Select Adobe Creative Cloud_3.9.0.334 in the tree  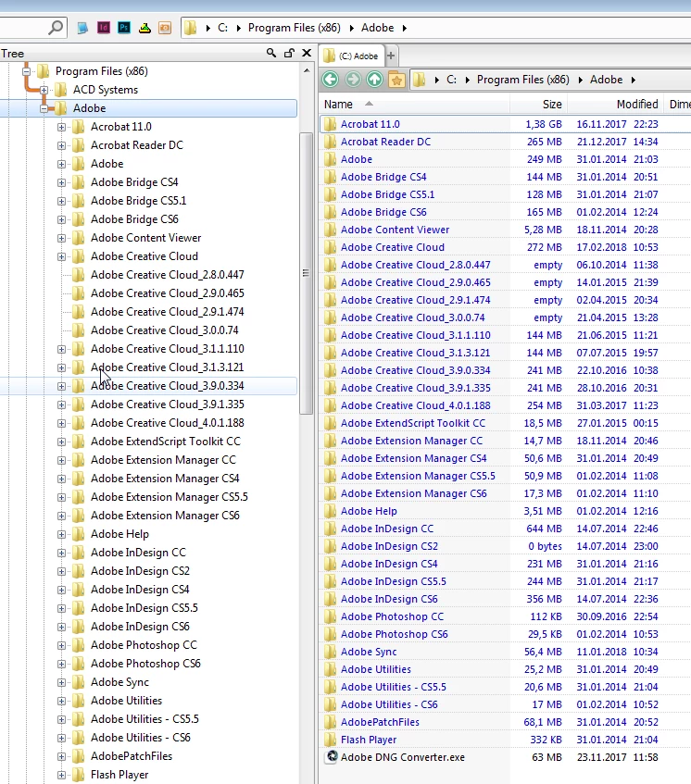point(167,386)
